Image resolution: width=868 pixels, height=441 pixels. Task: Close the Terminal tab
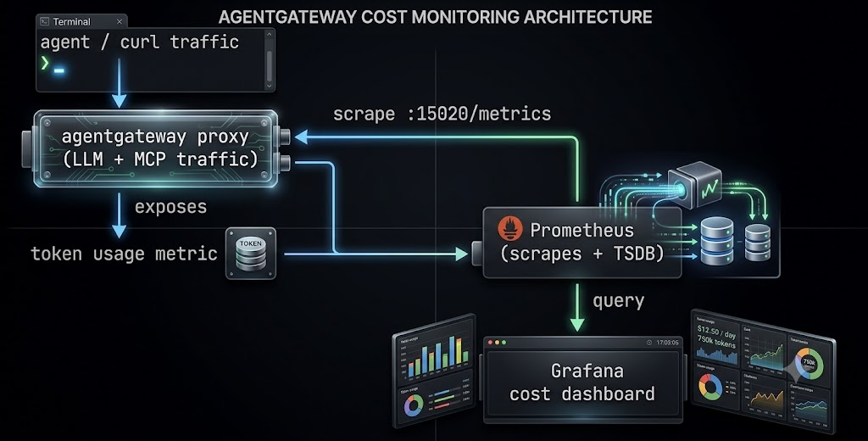[120, 21]
